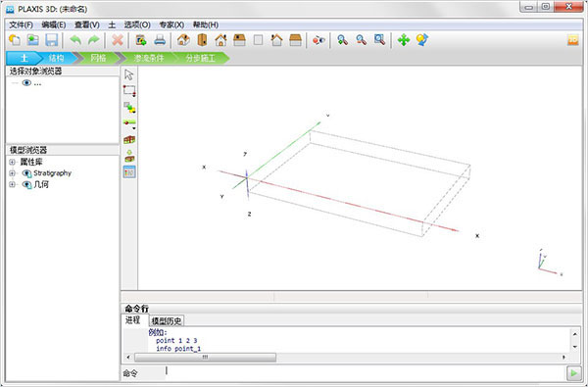Open the 专家(X) menu
The height and width of the screenshot is (387, 588).
[171, 24]
